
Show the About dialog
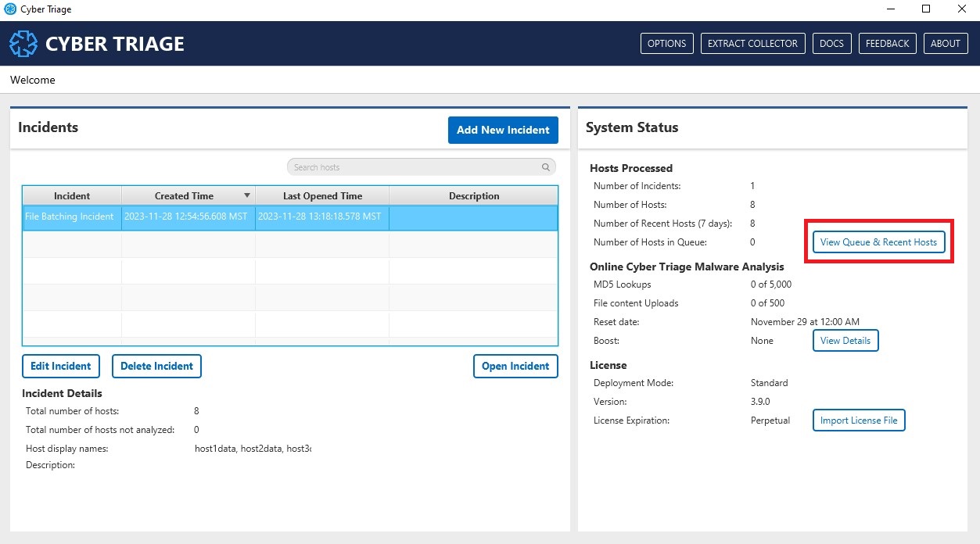tap(945, 44)
